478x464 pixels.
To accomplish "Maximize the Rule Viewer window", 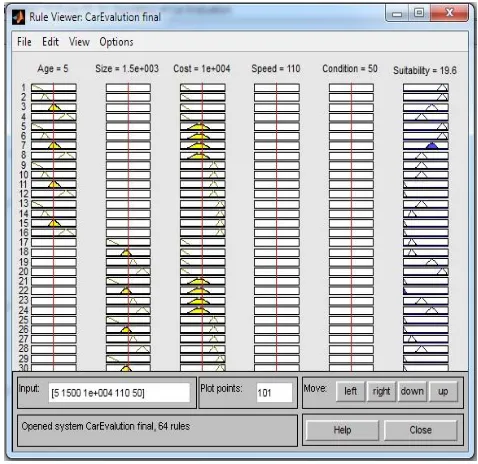I will (419, 13).
